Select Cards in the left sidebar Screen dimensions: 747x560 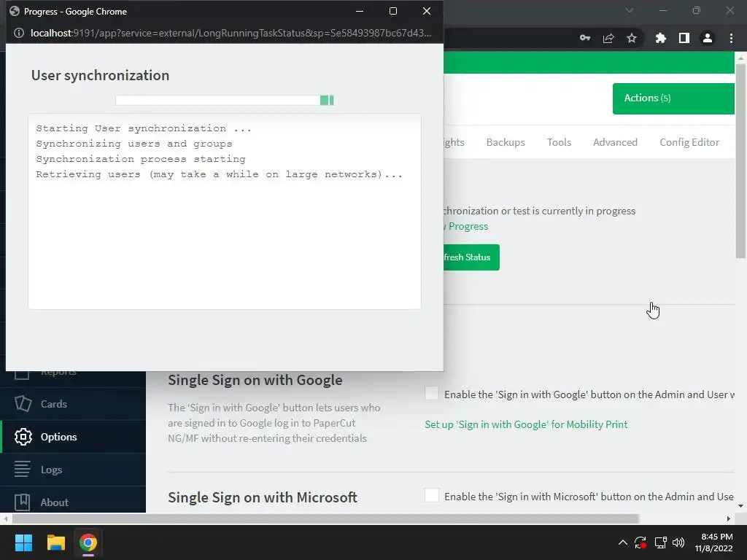[x=73, y=404]
